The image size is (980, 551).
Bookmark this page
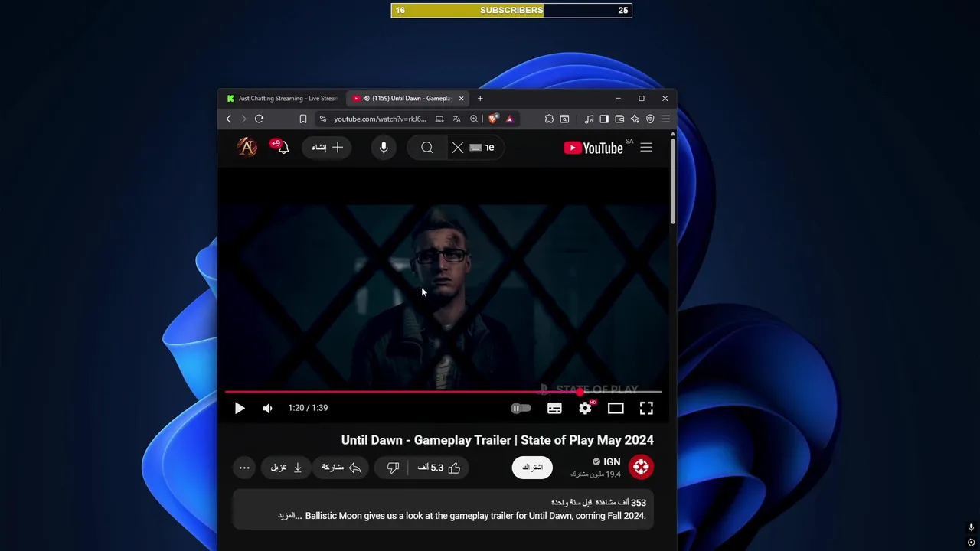pos(303,119)
